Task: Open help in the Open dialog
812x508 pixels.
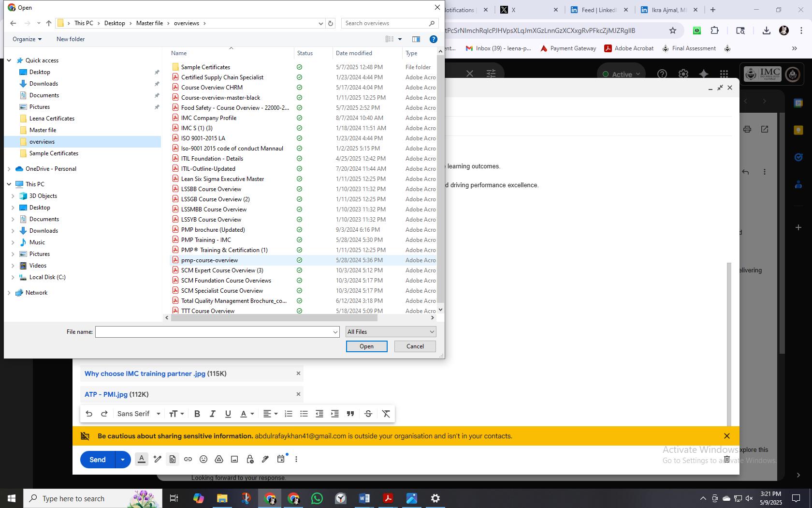Action: 434,39
